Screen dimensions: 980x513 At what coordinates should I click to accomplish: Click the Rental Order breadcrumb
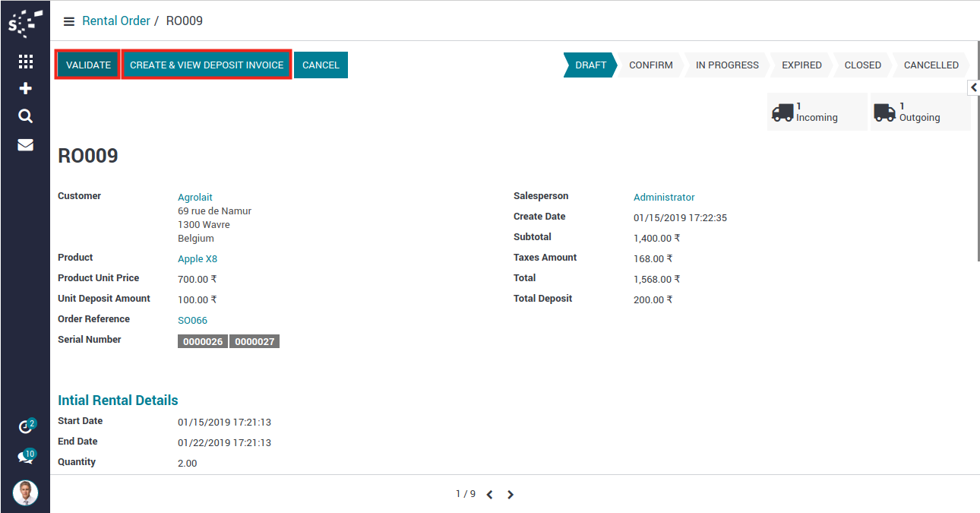(x=116, y=21)
